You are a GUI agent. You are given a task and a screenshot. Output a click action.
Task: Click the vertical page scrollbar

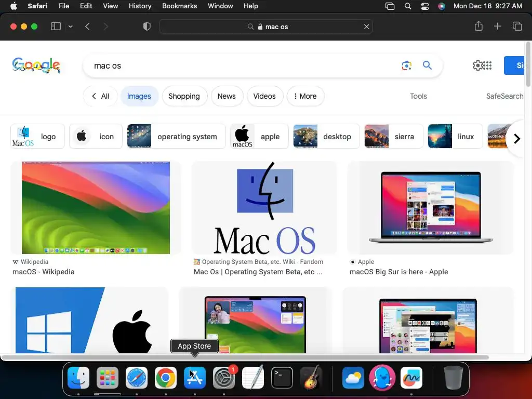[528, 64]
